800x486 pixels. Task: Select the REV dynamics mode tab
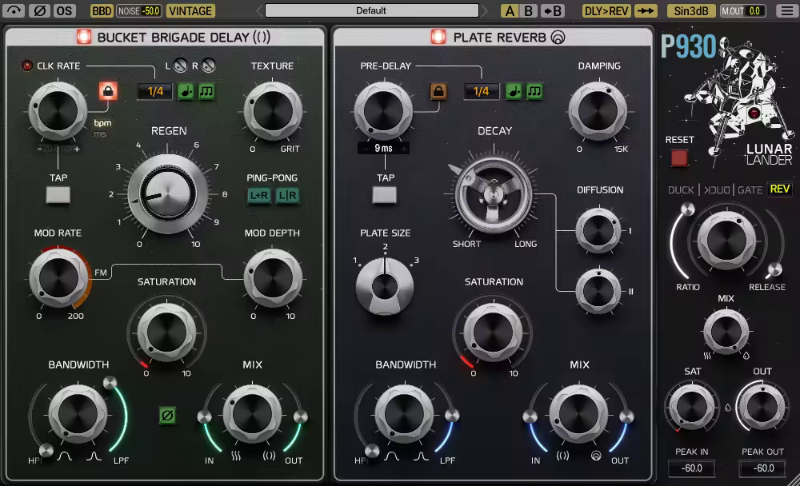coord(780,189)
